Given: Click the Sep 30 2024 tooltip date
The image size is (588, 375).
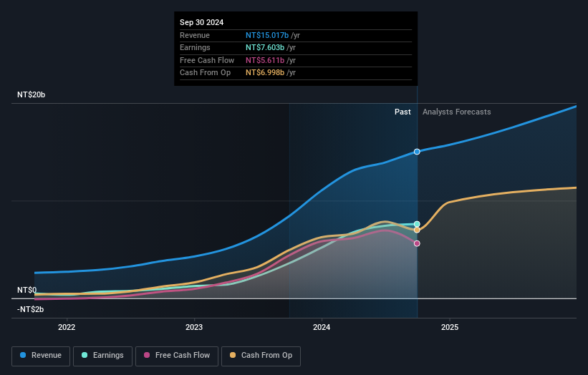Looking at the screenshot, I should click(202, 22).
